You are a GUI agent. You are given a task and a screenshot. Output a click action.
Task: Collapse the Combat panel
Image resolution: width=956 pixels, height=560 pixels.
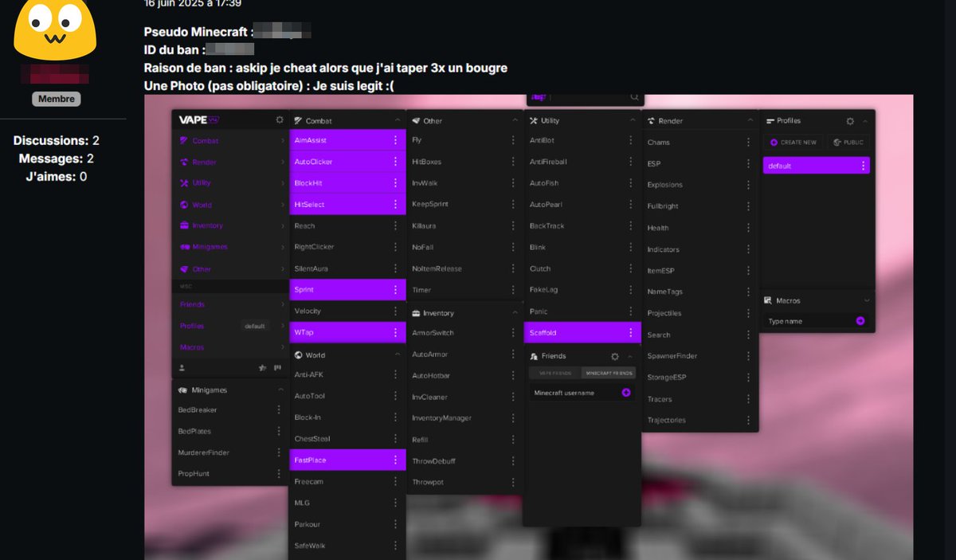click(x=397, y=121)
